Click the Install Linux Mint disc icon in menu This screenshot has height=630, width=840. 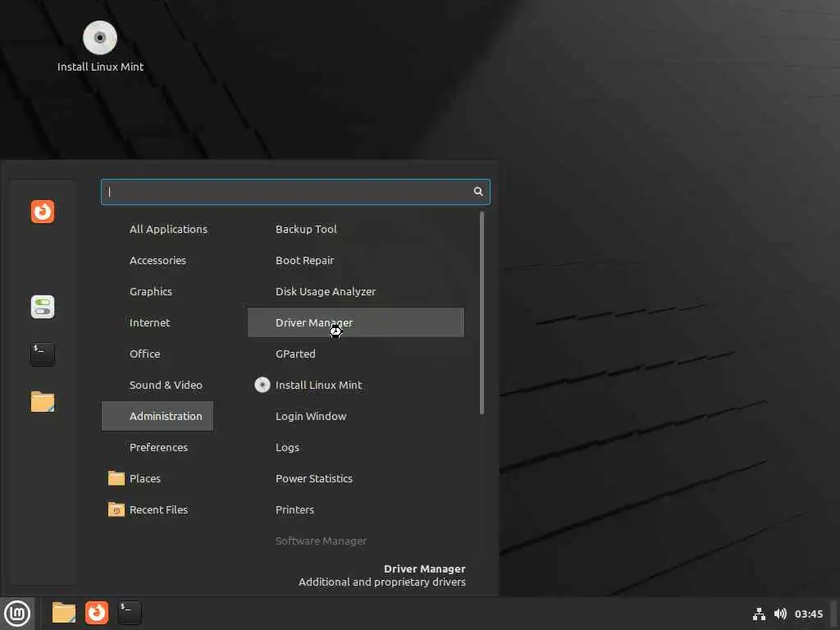262,386
